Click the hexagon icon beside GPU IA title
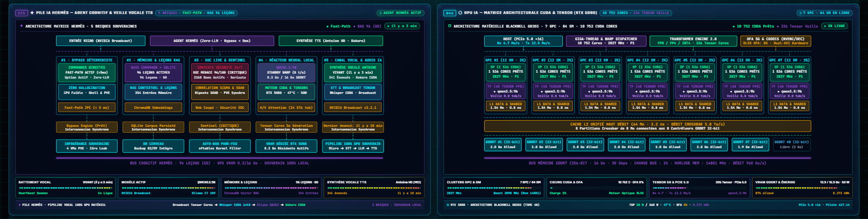 (460, 13)
